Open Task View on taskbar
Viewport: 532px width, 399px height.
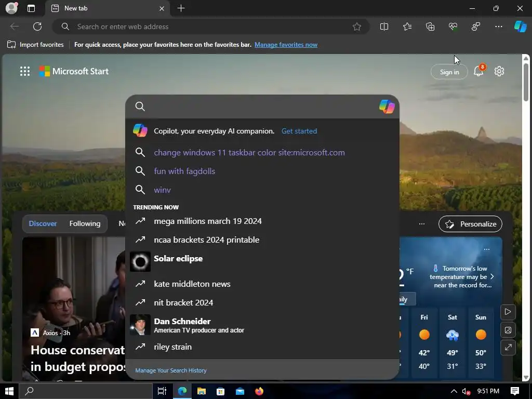tap(162, 391)
